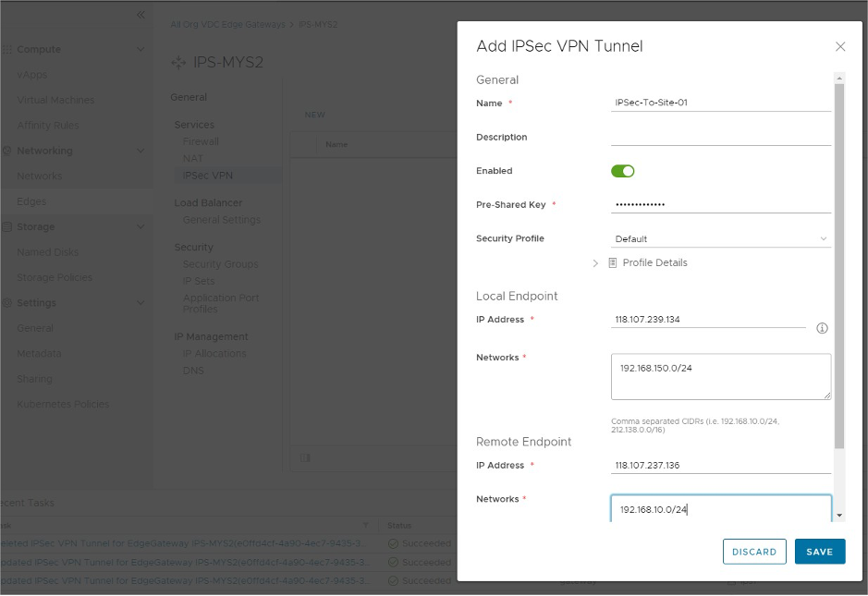868x596 pixels.
Task: Open IP Allocations
Action: [x=214, y=354]
